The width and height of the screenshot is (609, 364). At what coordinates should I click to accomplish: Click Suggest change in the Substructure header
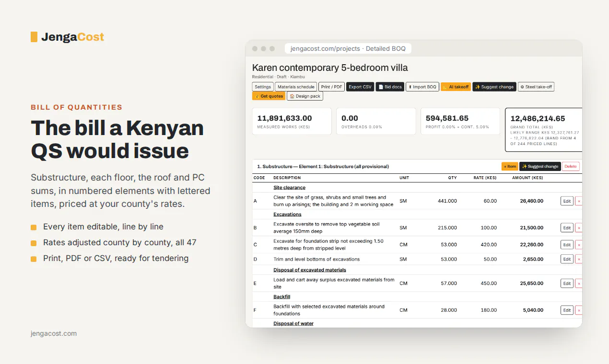pos(540,166)
